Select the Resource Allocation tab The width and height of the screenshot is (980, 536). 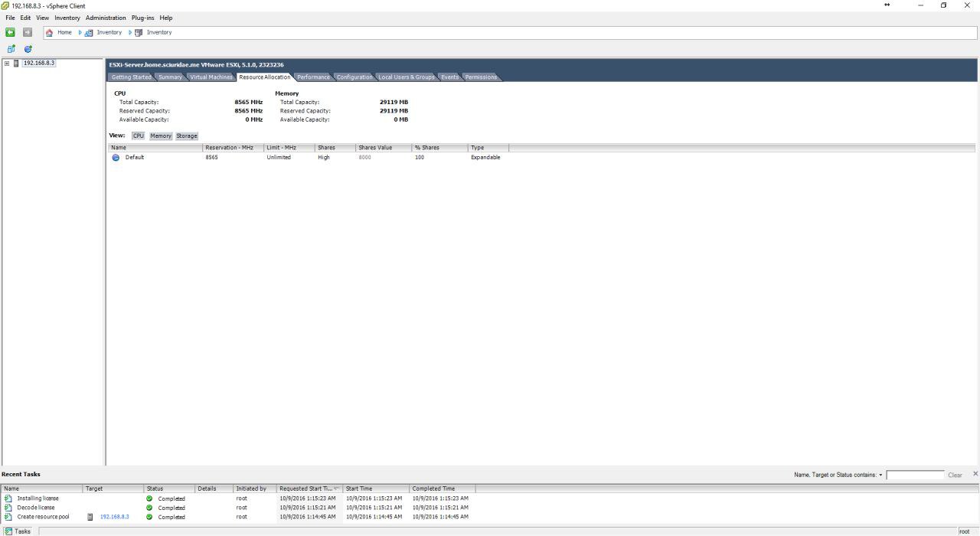(264, 77)
